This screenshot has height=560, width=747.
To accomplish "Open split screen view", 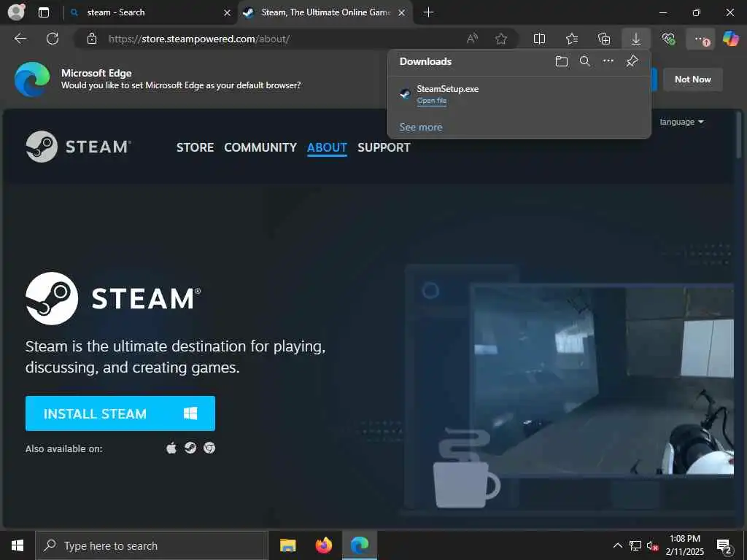I will 539,39.
